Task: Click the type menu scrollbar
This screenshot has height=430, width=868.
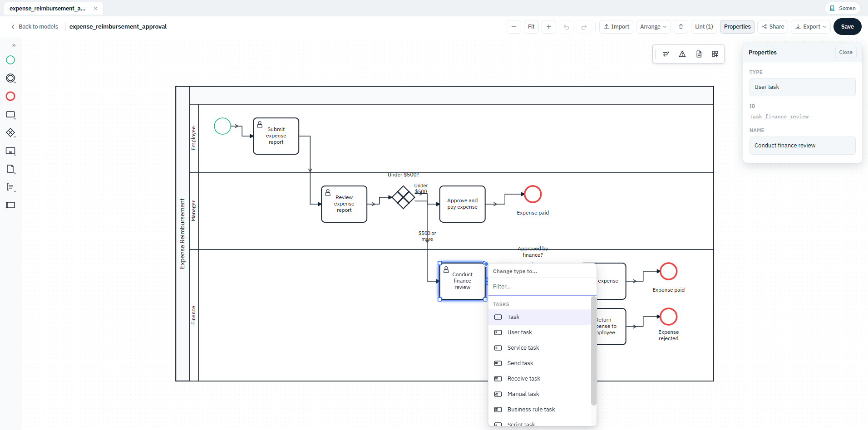Action: click(x=593, y=351)
